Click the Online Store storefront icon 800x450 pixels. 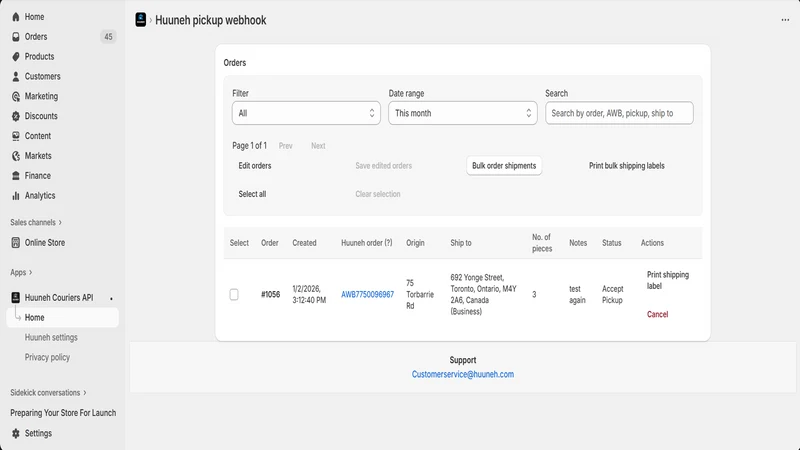pos(16,243)
